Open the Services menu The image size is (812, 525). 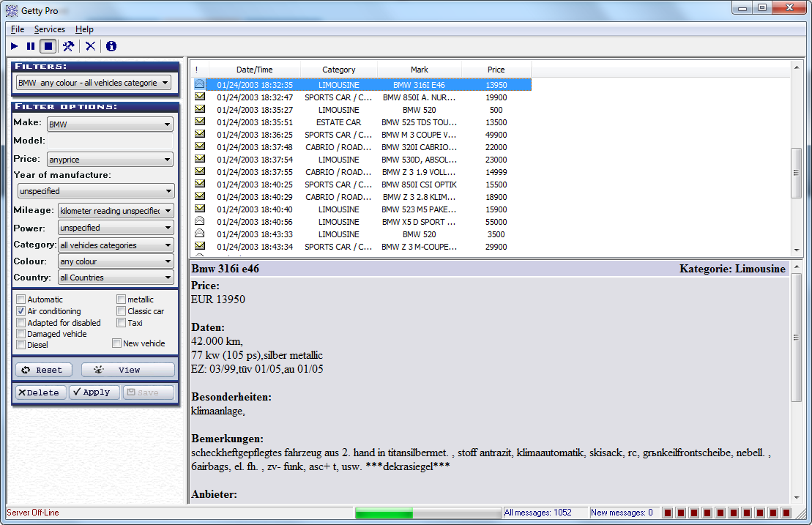pos(50,29)
